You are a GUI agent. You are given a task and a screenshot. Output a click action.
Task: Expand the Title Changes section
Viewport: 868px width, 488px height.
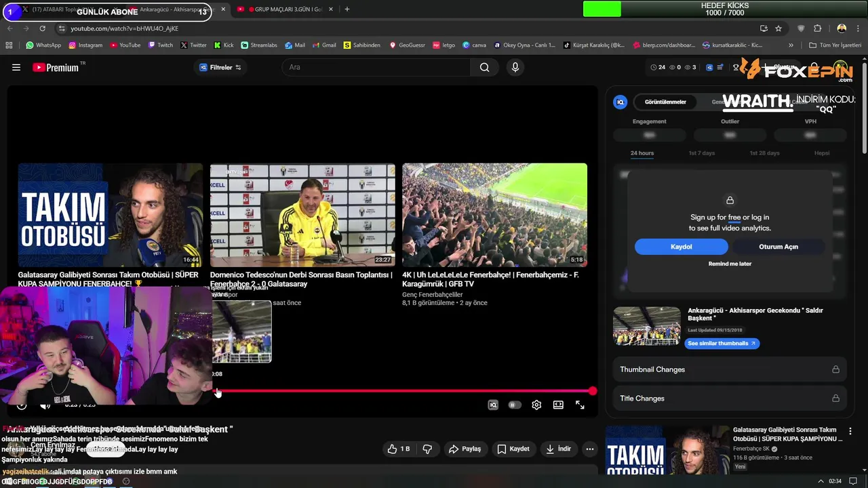[730, 399]
